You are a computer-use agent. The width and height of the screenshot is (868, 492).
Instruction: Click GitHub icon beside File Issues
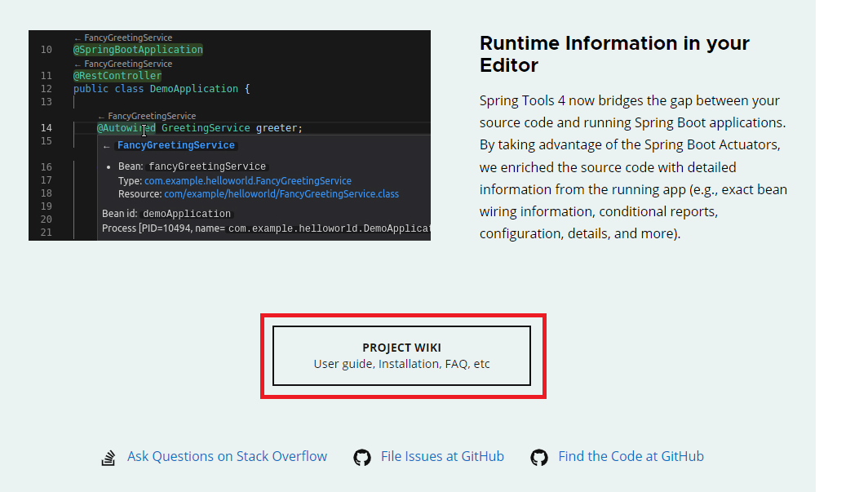click(362, 458)
